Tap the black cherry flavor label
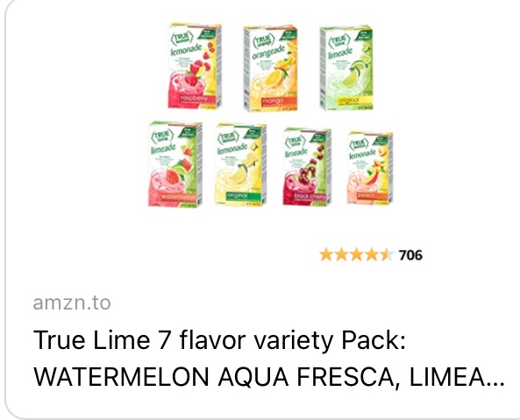This screenshot has width=520, height=420. pyautogui.click(x=310, y=196)
